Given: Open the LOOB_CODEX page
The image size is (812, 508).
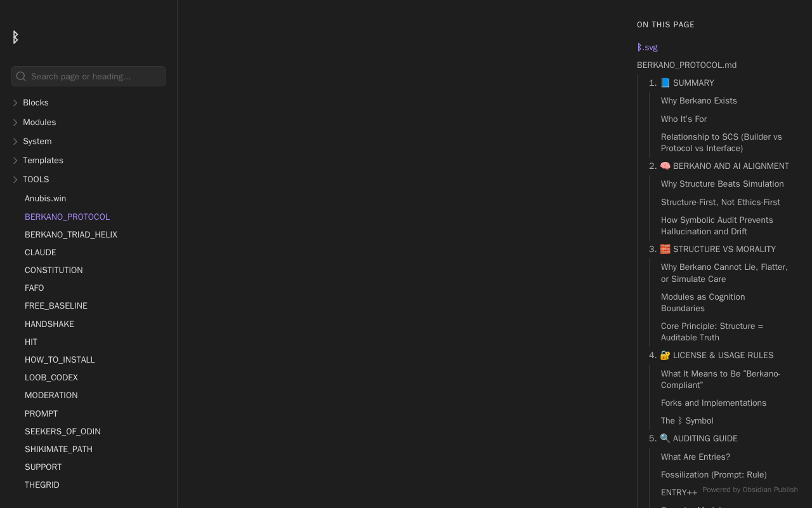Looking at the screenshot, I should 51,377.
